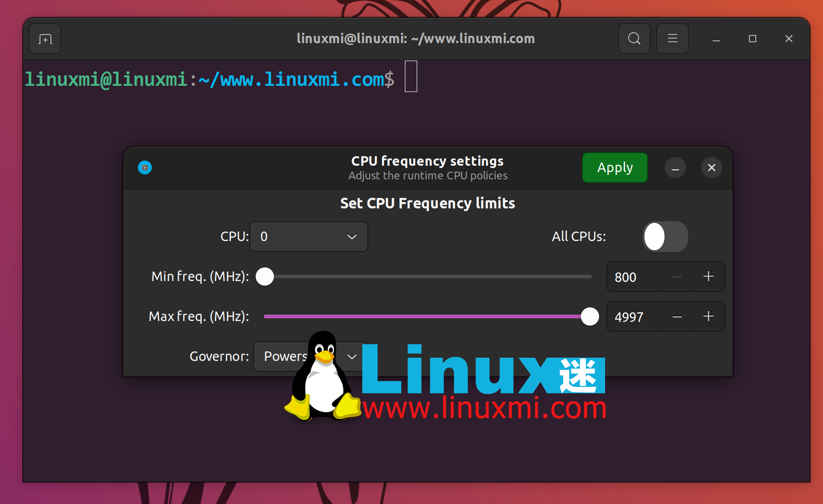Increase Max freq. with plus button

click(709, 316)
